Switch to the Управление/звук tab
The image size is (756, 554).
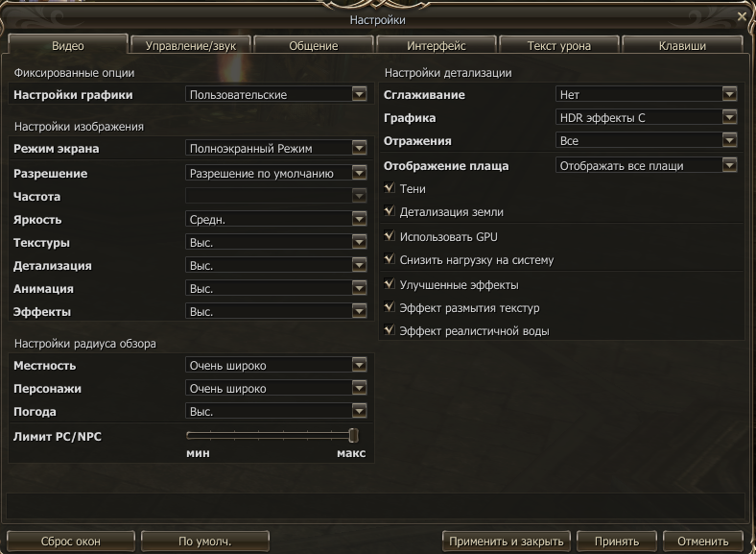191,45
